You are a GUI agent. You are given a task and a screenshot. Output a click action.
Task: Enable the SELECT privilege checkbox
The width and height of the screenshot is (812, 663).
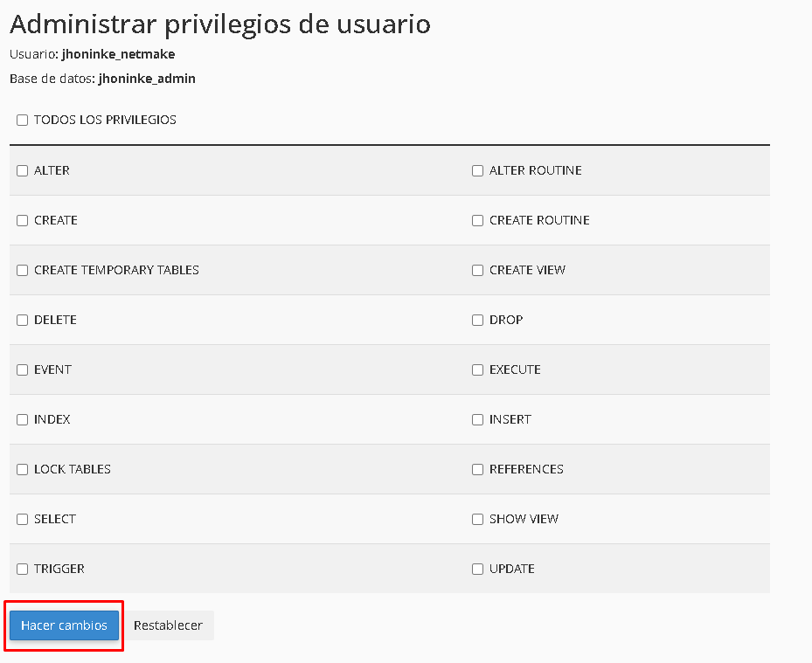22,519
